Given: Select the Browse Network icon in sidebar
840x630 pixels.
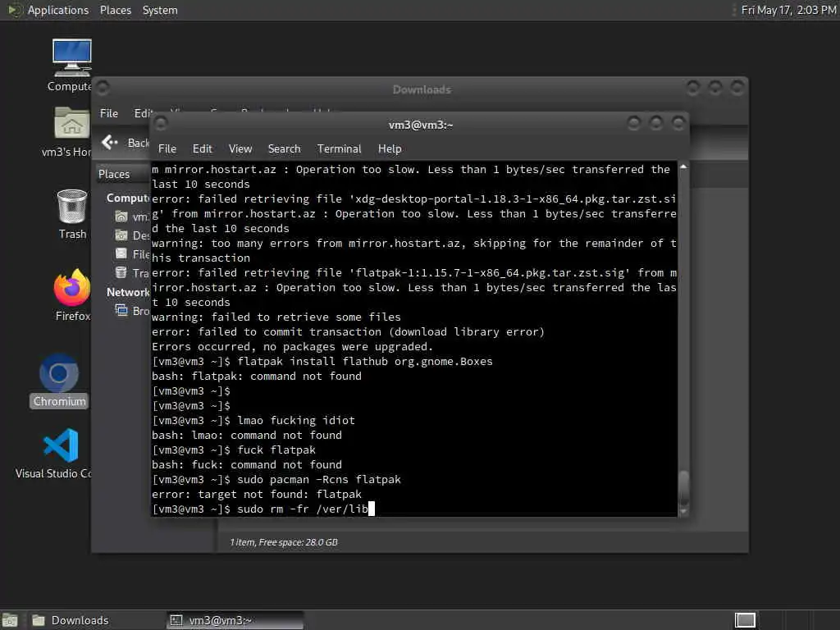Looking at the screenshot, I should point(121,310).
